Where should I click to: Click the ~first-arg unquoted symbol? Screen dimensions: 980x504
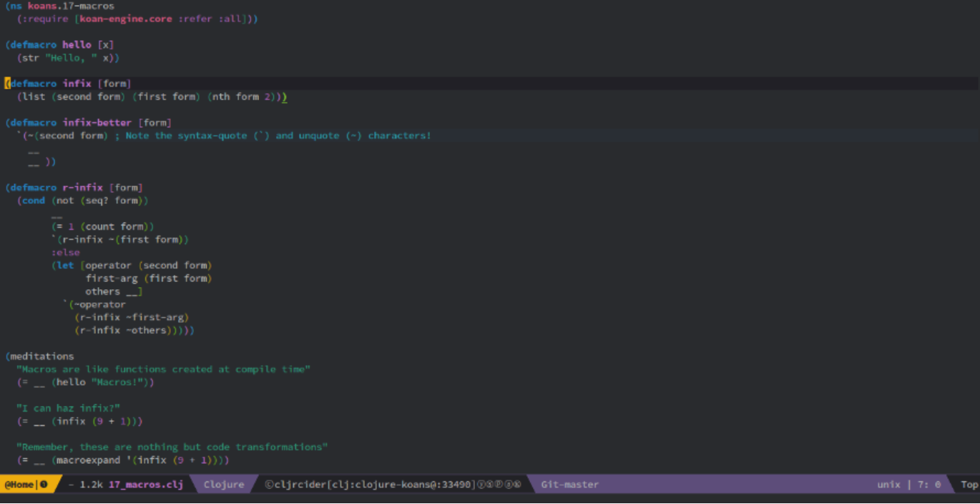coord(155,317)
